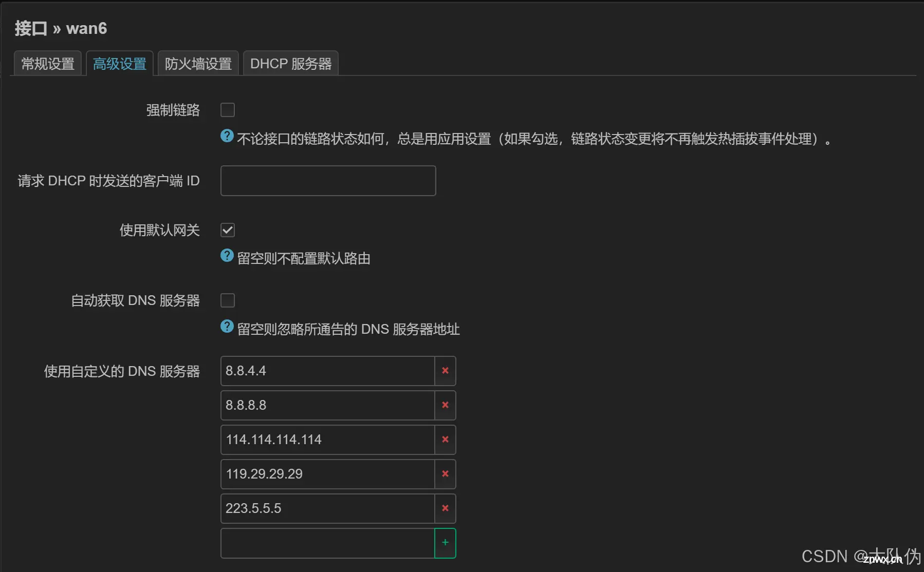
Task: Select the 强制链路 label
Action: click(x=173, y=110)
